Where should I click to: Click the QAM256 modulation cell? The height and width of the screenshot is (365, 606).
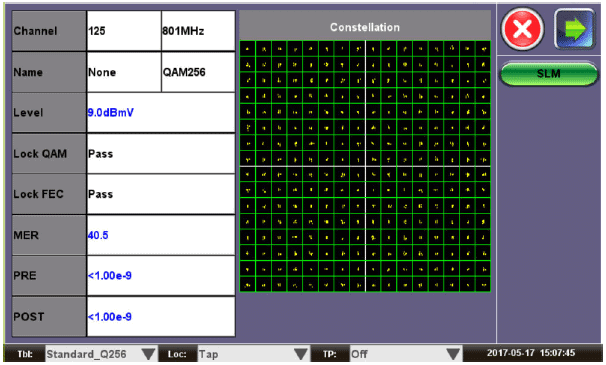(x=198, y=72)
